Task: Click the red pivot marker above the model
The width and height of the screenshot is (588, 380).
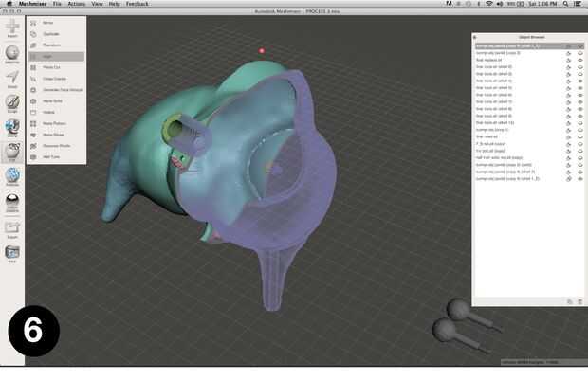Action: point(262,50)
